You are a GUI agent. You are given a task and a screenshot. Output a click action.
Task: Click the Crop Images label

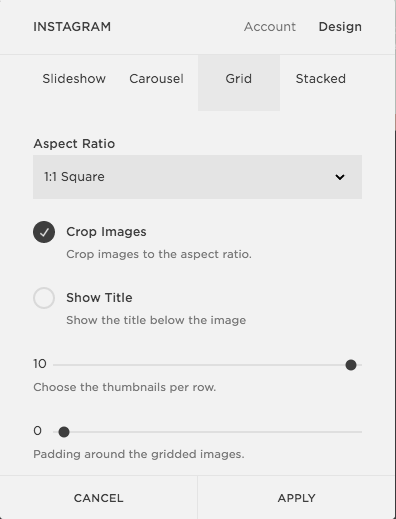[106, 232]
